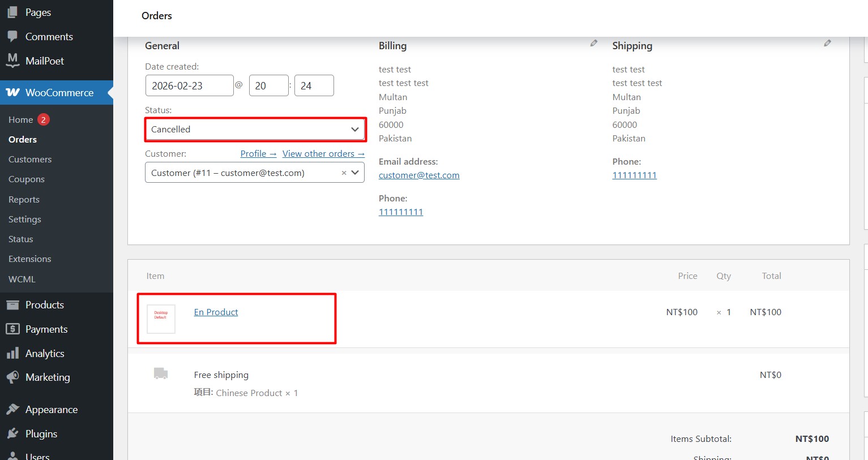The image size is (868, 460).
Task: Open WooCommerce menu via its logo icon
Action: (x=12, y=92)
